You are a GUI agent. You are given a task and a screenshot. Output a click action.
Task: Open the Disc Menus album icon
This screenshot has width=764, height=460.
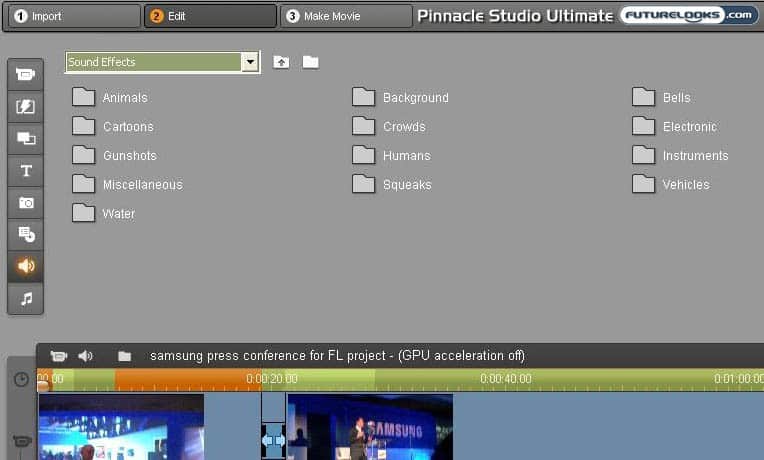[25, 235]
